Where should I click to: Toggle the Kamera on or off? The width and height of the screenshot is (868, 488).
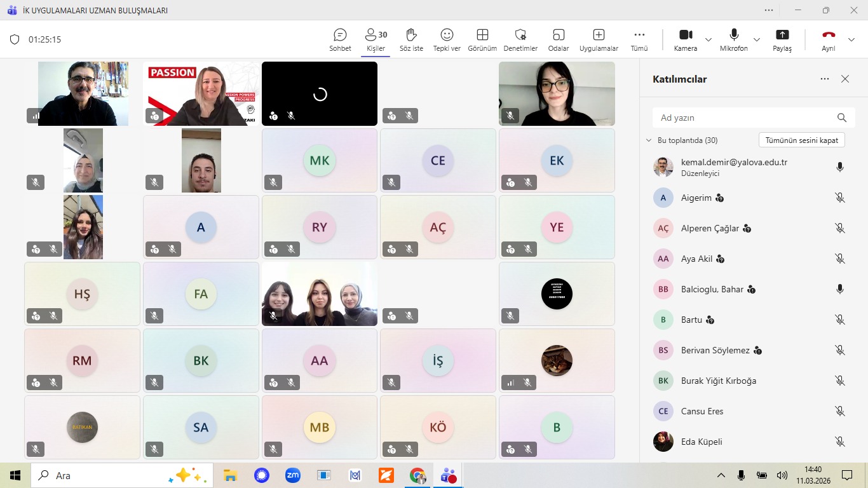[686, 39]
